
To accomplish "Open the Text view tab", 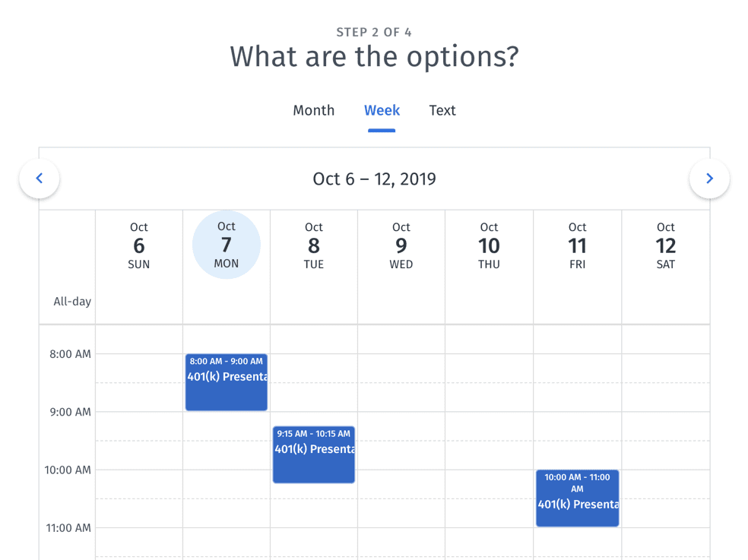I will point(442,110).
